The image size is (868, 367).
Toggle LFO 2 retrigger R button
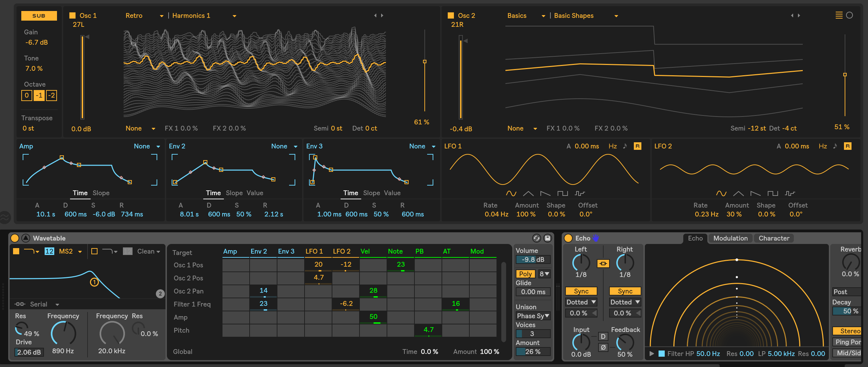(848, 146)
